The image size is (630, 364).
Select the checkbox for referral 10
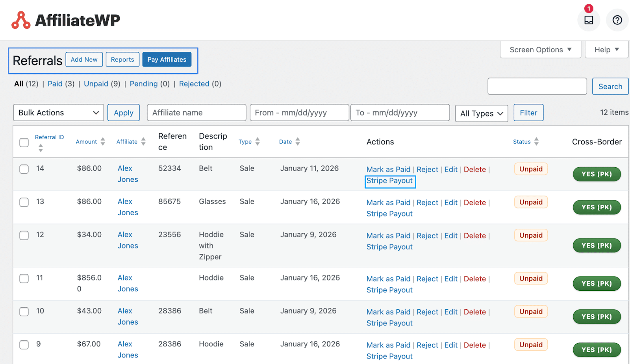24,312
